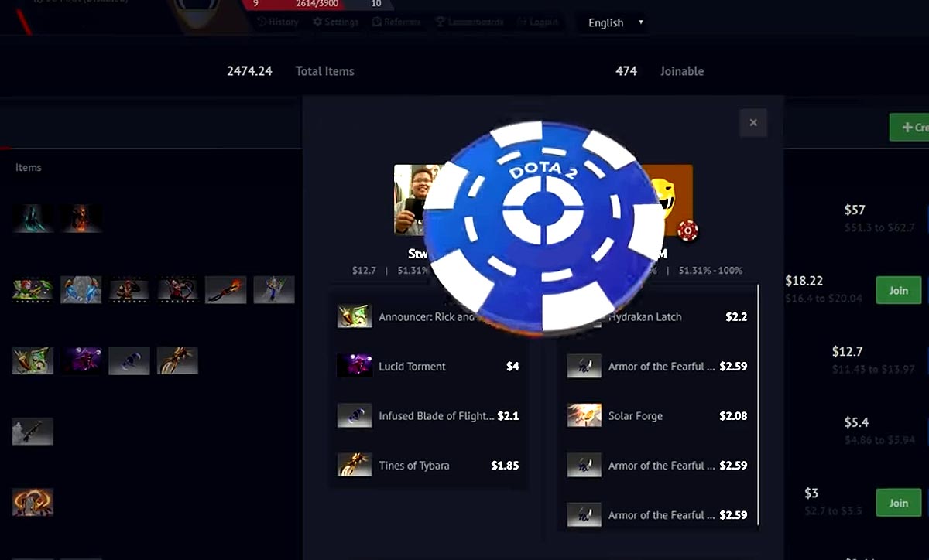Image resolution: width=929 pixels, height=560 pixels.
Task: Select the Tines of Tybara item name
Action: (x=413, y=466)
